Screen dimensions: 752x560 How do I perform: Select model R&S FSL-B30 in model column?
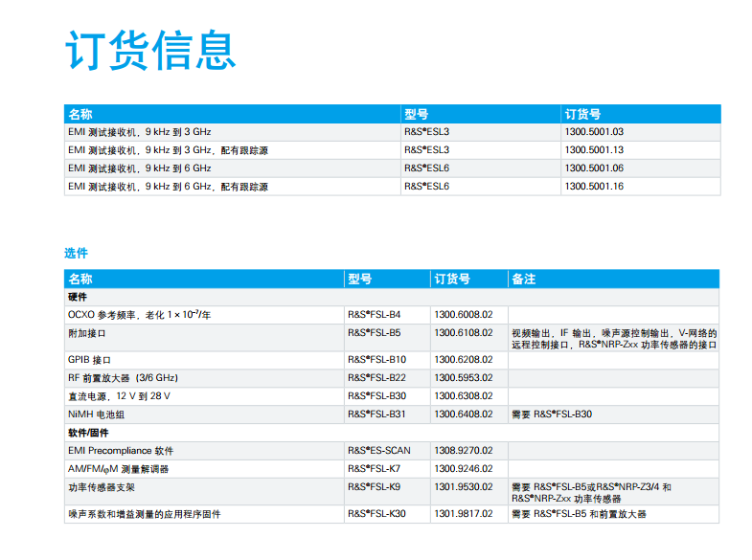point(377,396)
